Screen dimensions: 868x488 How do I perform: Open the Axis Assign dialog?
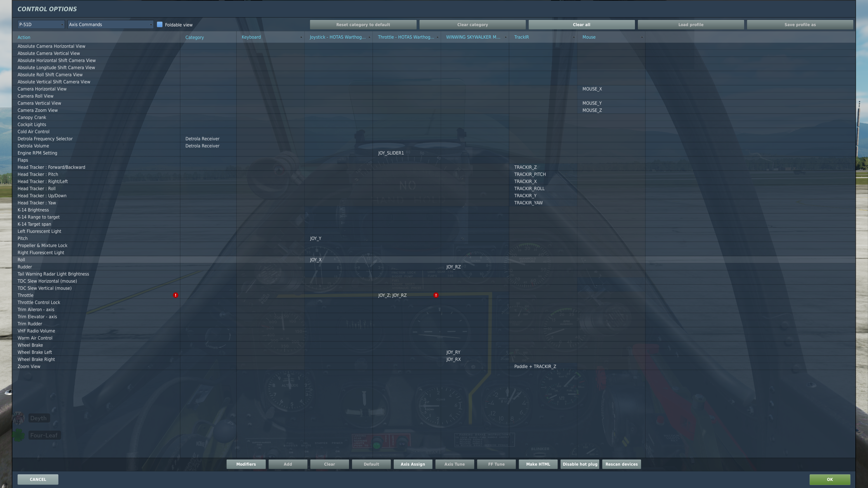tap(413, 464)
